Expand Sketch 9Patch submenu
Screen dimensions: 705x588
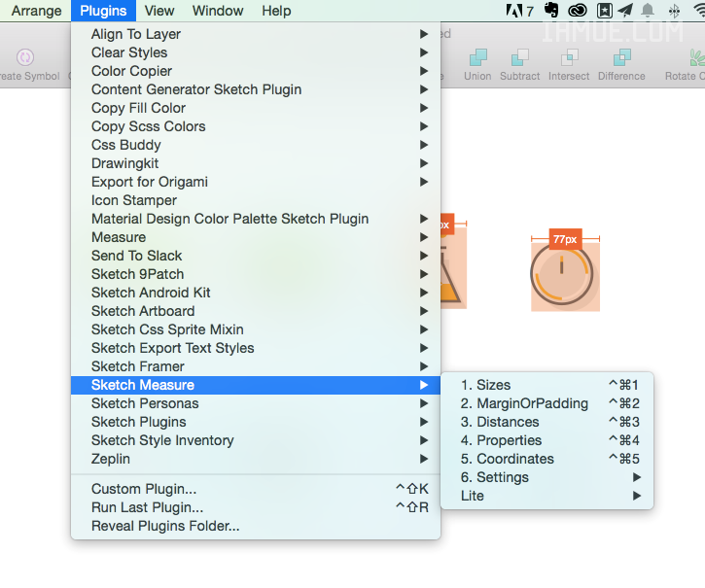pos(256,274)
